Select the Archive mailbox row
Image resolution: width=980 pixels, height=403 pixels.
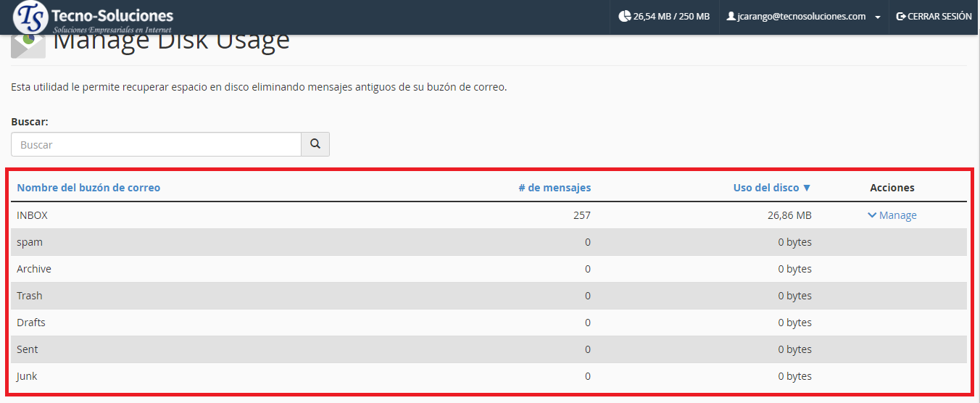(34, 269)
